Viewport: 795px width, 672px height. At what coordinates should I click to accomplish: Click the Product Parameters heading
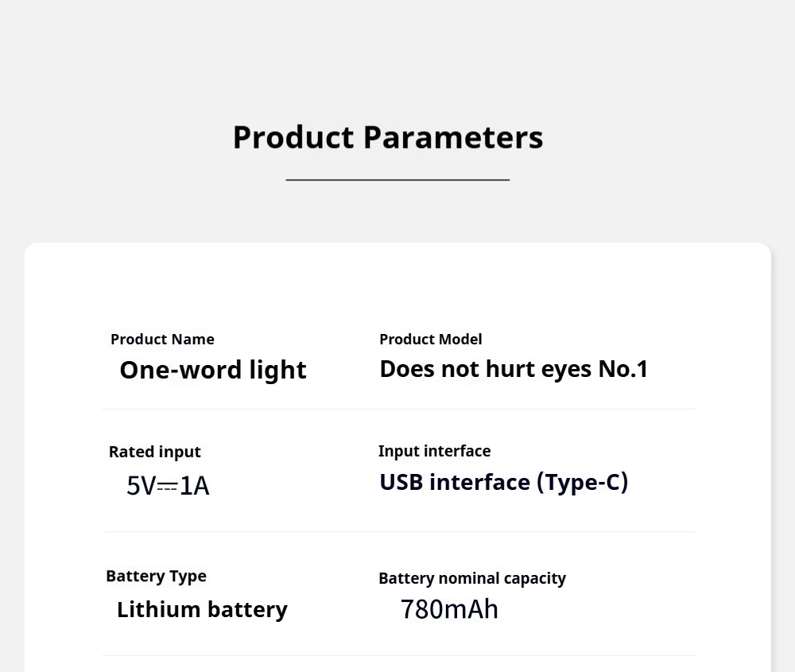click(387, 137)
